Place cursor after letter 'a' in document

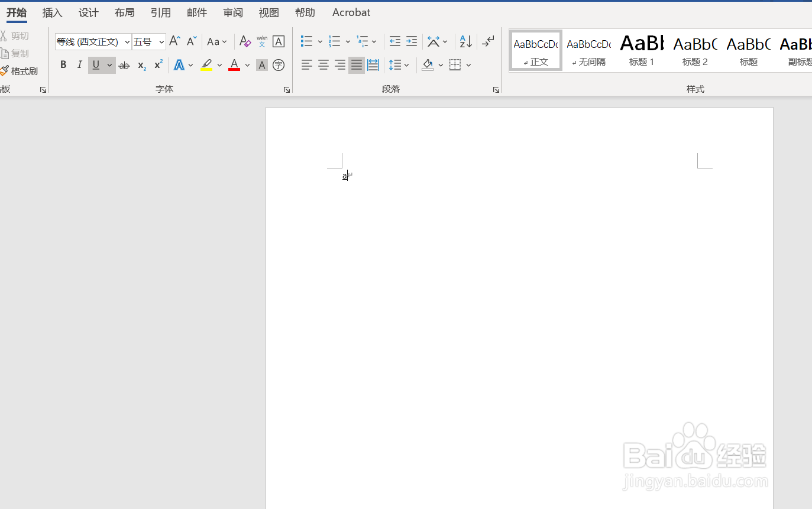348,176
